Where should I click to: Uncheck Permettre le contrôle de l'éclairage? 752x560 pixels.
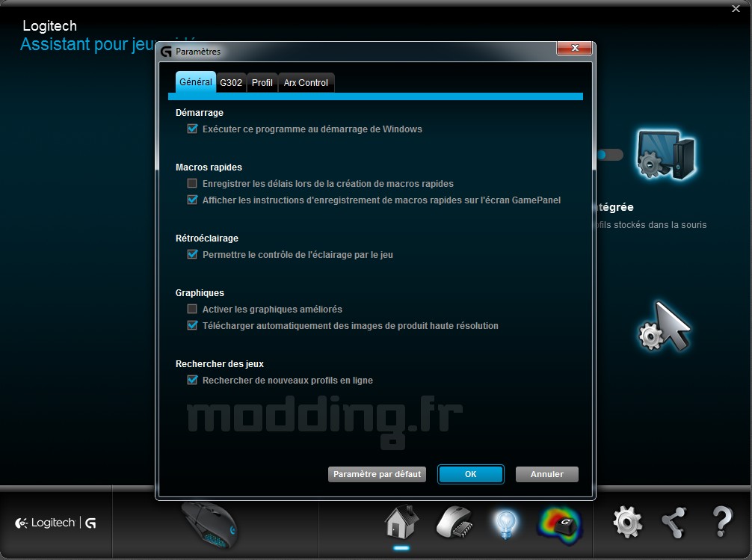[x=192, y=254]
